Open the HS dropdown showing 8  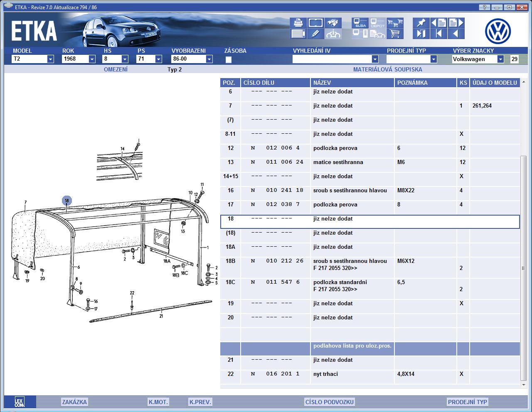(x=124, y=59)
